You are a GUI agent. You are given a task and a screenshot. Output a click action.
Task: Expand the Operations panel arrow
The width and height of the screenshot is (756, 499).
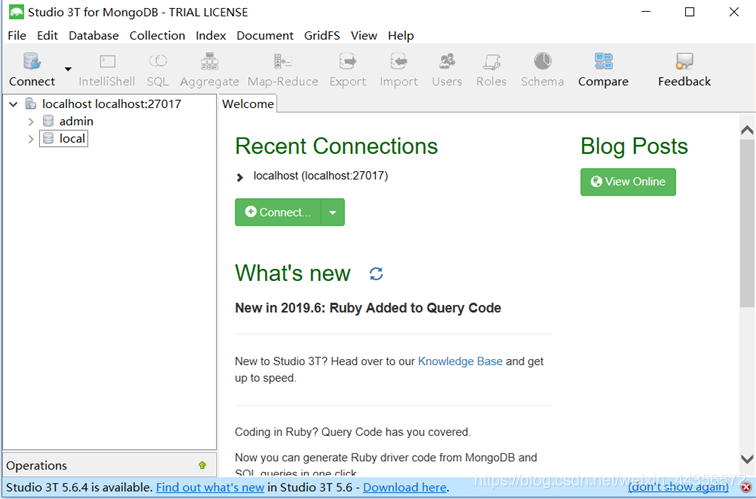point(202,465)
